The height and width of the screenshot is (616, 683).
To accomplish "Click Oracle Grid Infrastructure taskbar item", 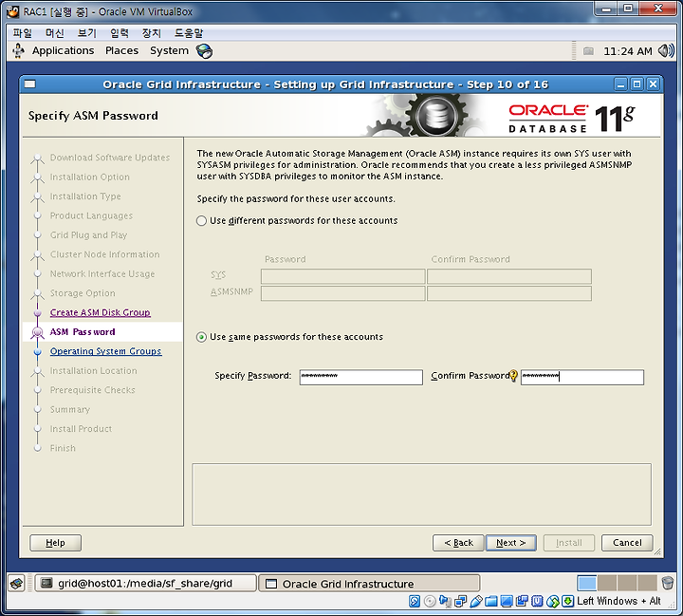I will tap(369, 584).
